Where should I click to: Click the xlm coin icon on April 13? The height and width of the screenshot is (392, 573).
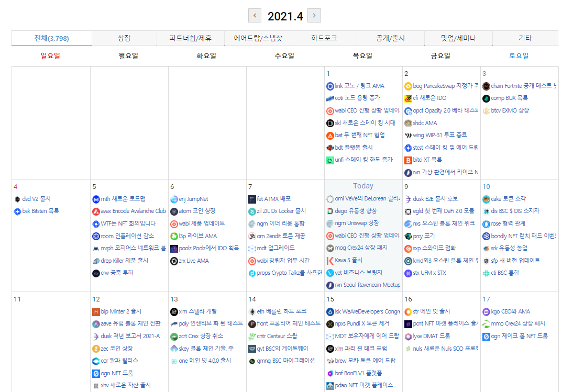pos(174,311)
